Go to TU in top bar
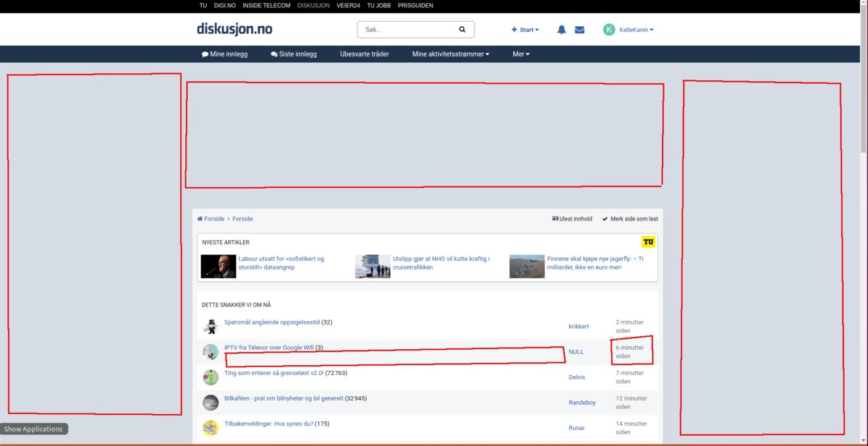The image size is (868, 446). [203, 5]
